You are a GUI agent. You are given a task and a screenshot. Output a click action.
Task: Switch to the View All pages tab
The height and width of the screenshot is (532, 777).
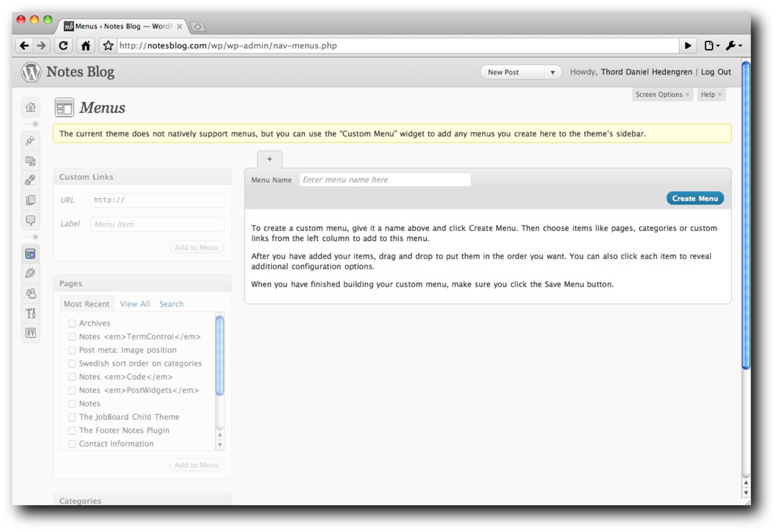tap(135, 304)
